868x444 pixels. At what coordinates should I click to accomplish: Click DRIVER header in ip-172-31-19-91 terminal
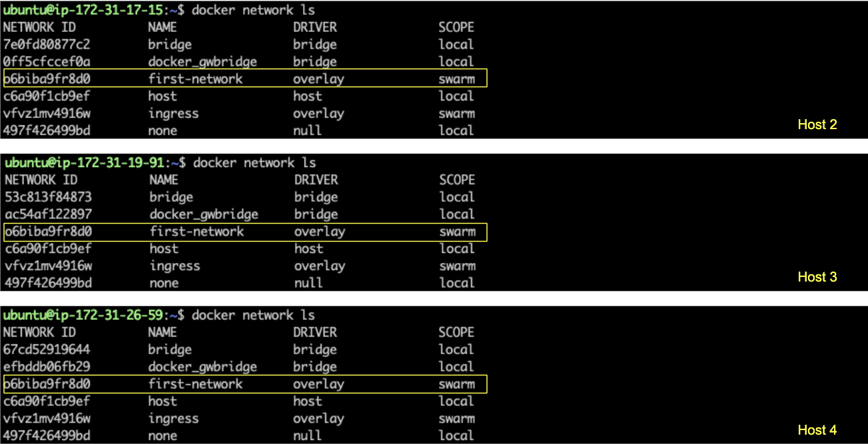point(316,180)
